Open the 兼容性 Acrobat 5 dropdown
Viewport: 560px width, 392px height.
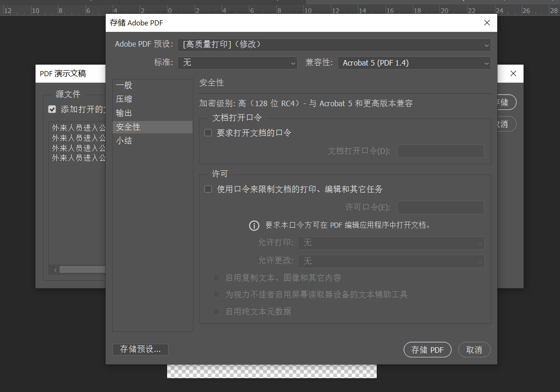(414, 63)
